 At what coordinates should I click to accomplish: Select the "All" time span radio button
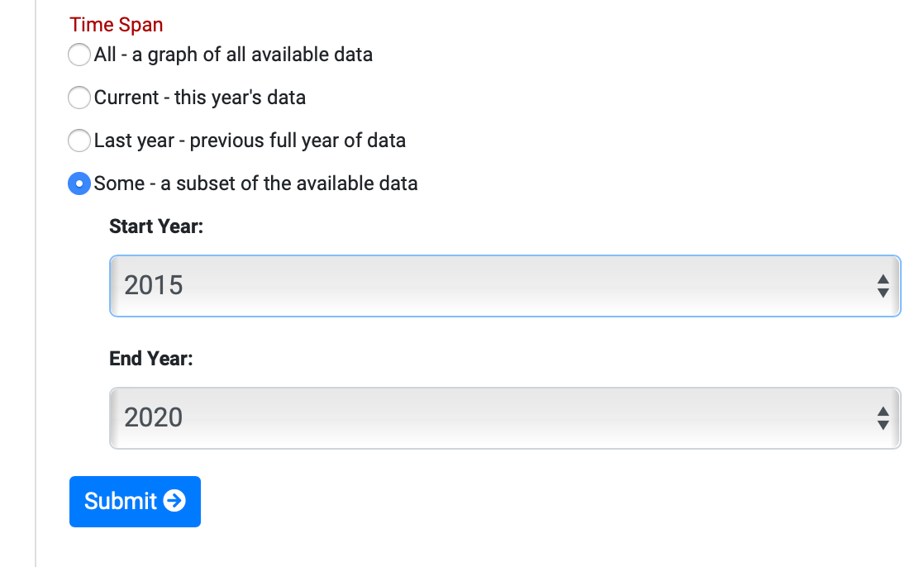click(x=79, y=55)
